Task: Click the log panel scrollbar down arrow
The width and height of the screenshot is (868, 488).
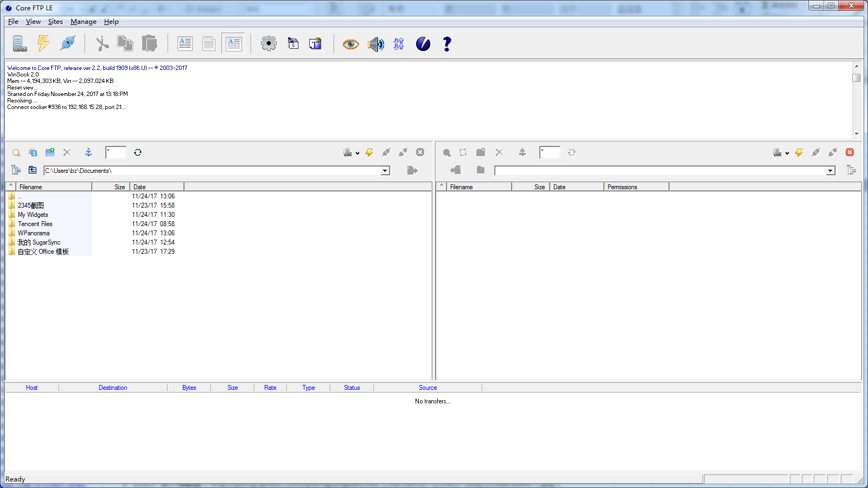Action: tap(857, 134)
